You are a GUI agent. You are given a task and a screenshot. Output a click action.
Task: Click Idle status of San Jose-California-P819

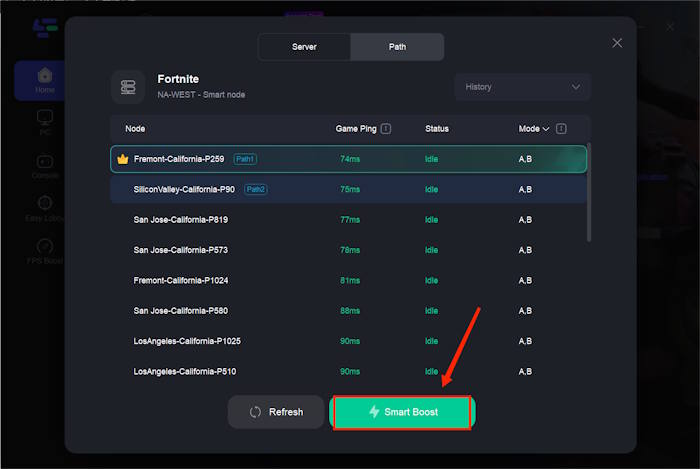(431, 220)
